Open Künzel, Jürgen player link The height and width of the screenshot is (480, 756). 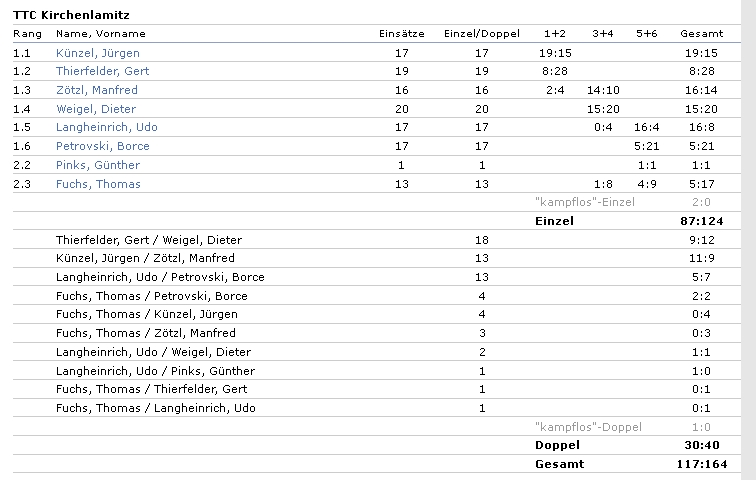[x=98, y=53]
